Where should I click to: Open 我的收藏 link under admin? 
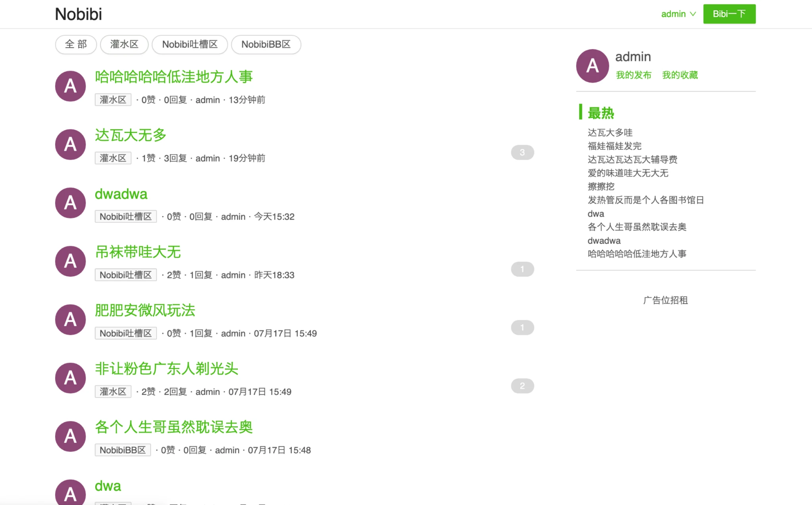point(680,75)
